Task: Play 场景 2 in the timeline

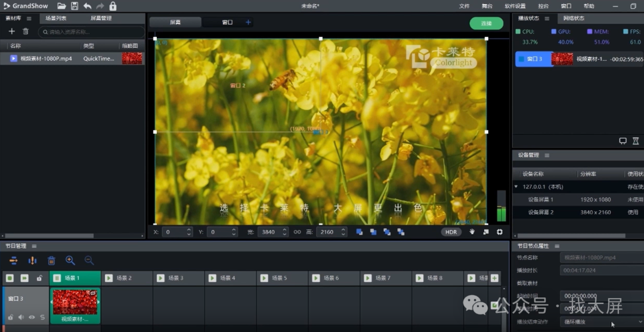Action: [109, 278]
